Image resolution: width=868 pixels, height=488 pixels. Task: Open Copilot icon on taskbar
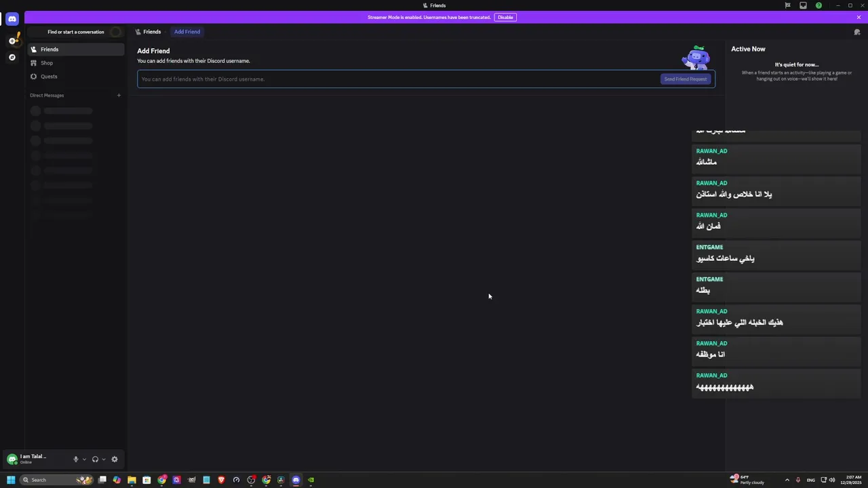[x=117, y=480]
